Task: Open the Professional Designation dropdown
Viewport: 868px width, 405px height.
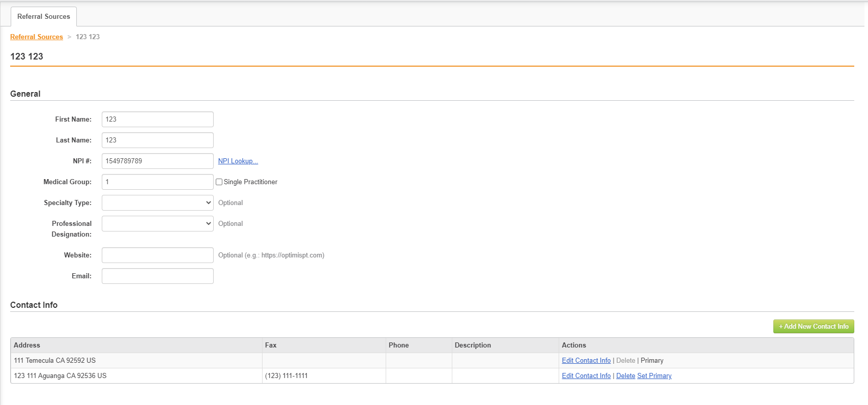Action: click(x=157, y=223)
